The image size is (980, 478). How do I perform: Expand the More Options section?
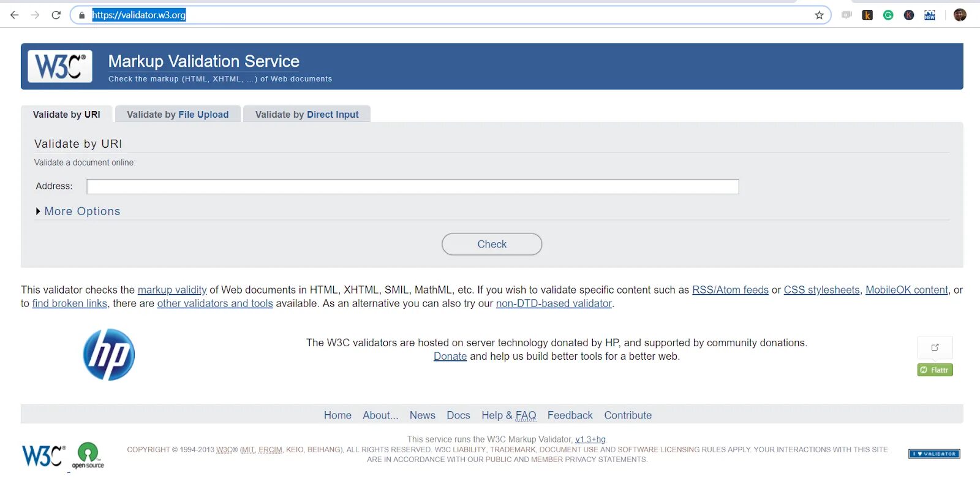coord(78,211)
